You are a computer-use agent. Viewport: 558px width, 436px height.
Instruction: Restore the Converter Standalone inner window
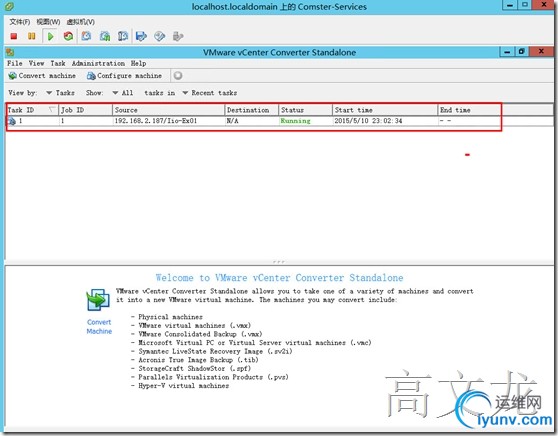[522, 52]
